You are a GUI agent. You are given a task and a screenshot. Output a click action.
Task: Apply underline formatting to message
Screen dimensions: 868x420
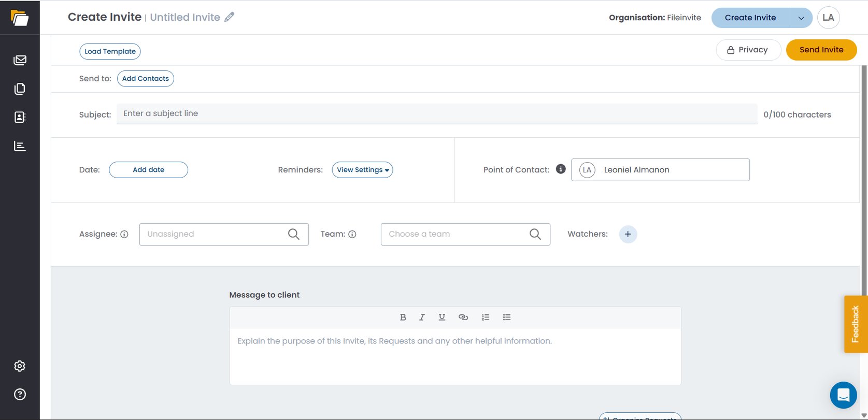pos(442,317)
